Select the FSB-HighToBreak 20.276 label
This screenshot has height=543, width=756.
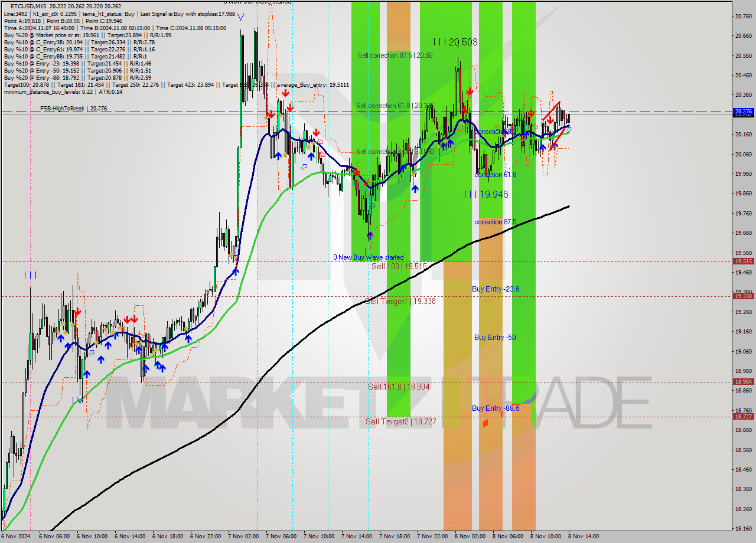point(73,109)
